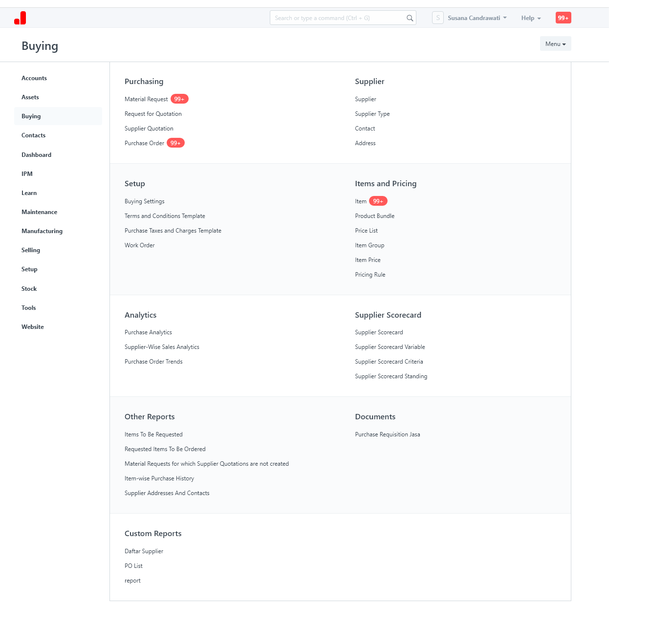Screen dimensions: 672x627
Task: Select Manufacturing in the sidebar
Action: (x=42, y=231)
